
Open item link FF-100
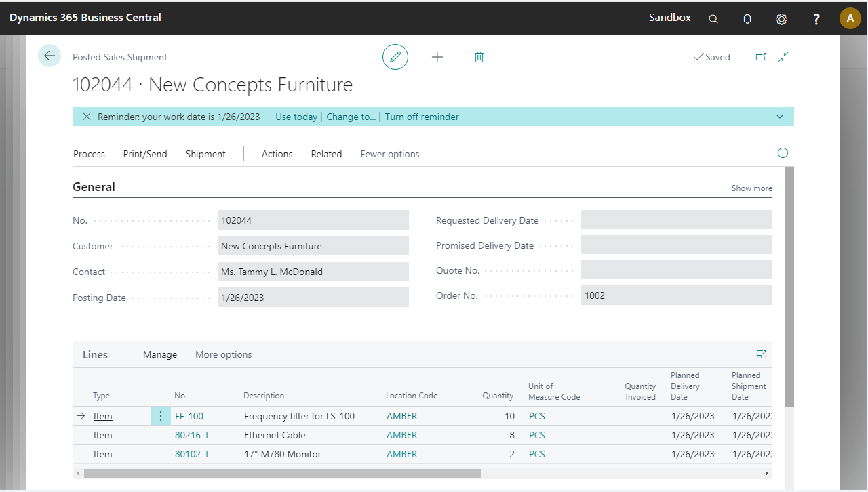(x=189, y=416)
